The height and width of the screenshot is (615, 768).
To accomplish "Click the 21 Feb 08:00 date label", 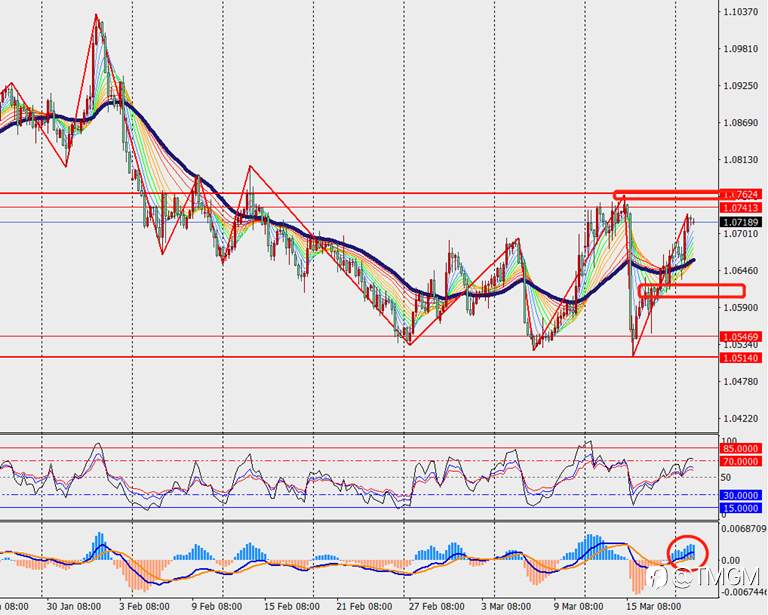I will click(364, 606).
